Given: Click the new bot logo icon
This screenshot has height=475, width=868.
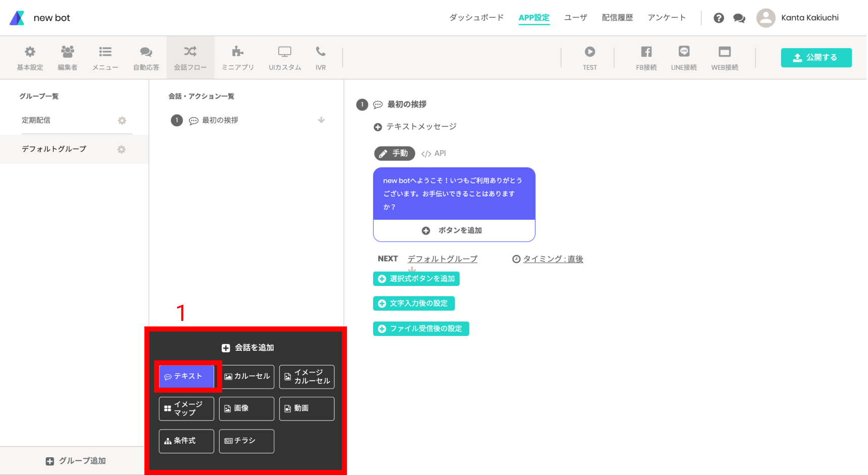Looking at the screenshot, I should pos(17,18).
